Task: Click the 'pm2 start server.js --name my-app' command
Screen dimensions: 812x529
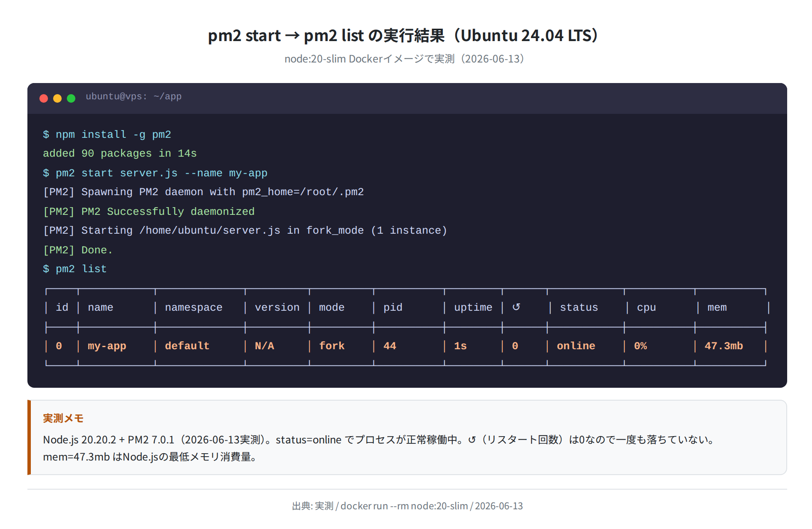Action: tap(155, 173)
